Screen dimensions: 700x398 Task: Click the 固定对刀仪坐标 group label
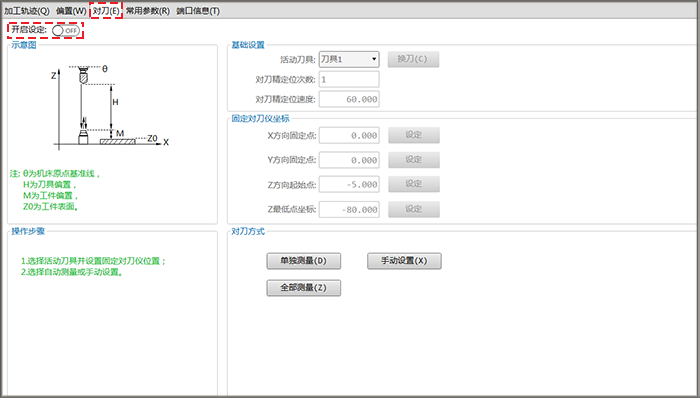[260, 119]
